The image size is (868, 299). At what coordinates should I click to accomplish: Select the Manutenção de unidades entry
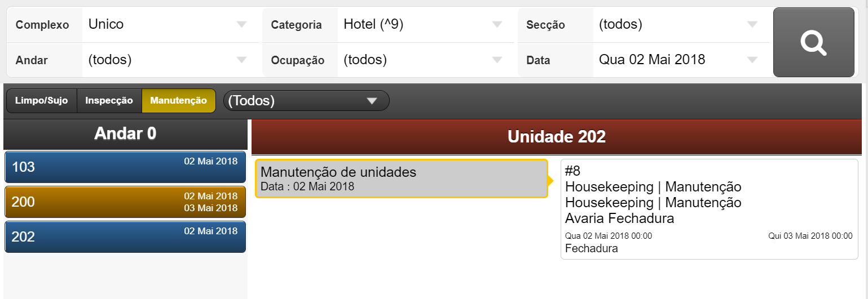pos(401,178)
